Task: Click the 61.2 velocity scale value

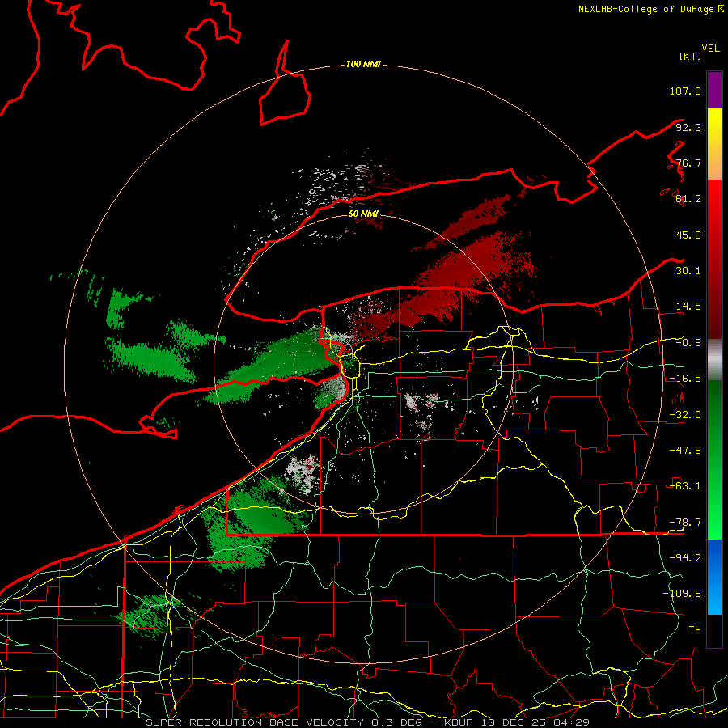Action: pos(688,199)
